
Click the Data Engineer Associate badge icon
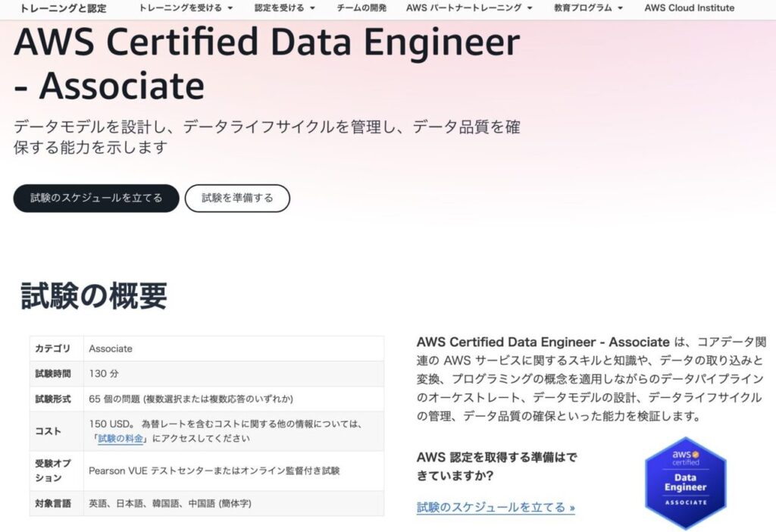click(x=685, y=483)
